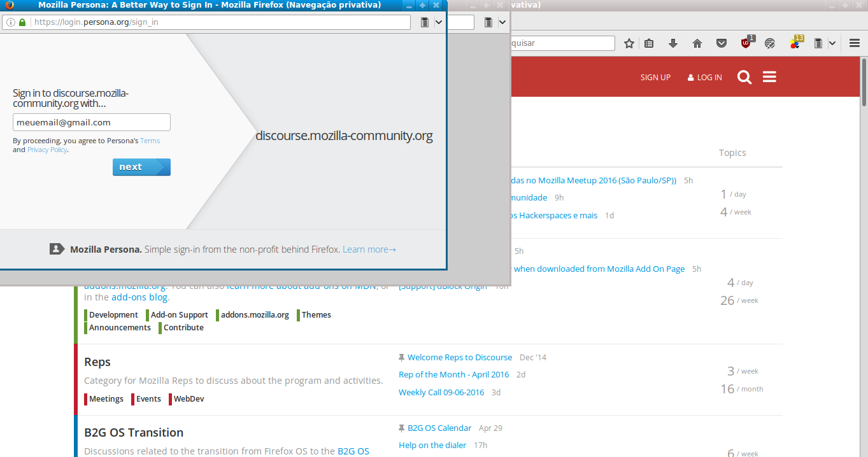The width and height of the screenshot is (868, 457).
Task: Click the site information (i) icon in the Persona popup
Action: click(x=11, y=22)
